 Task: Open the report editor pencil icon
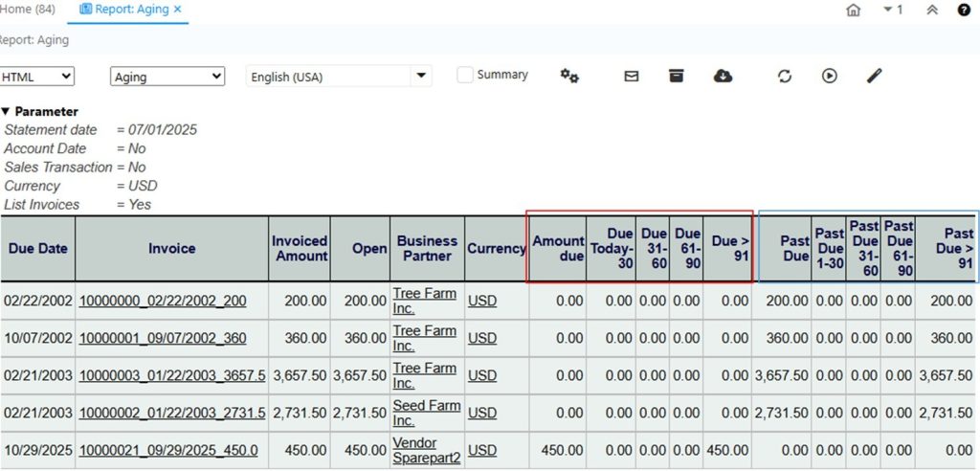(874, 77)
